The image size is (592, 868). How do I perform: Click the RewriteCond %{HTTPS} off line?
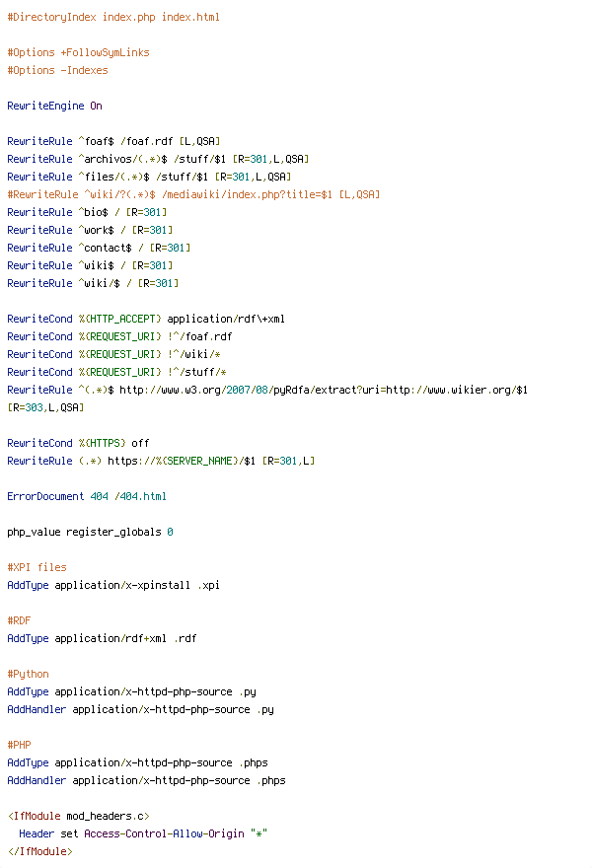click(x=78, y=443)
